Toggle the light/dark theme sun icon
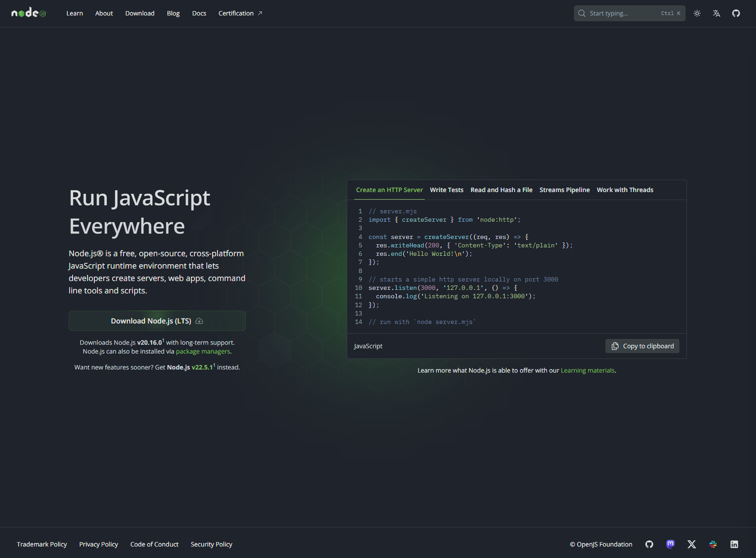 697,13
